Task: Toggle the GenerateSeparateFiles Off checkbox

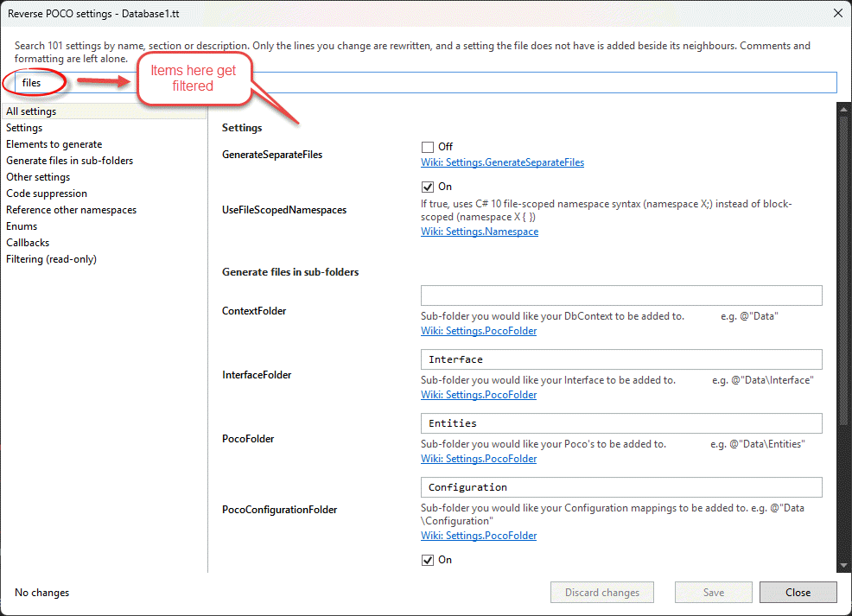Action: [x=428, y=147]
